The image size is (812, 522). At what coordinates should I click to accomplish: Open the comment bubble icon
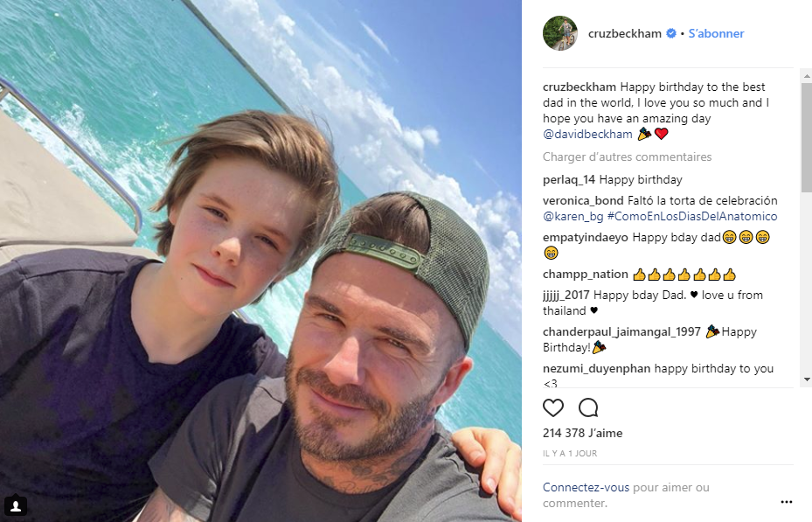(588, 408)
